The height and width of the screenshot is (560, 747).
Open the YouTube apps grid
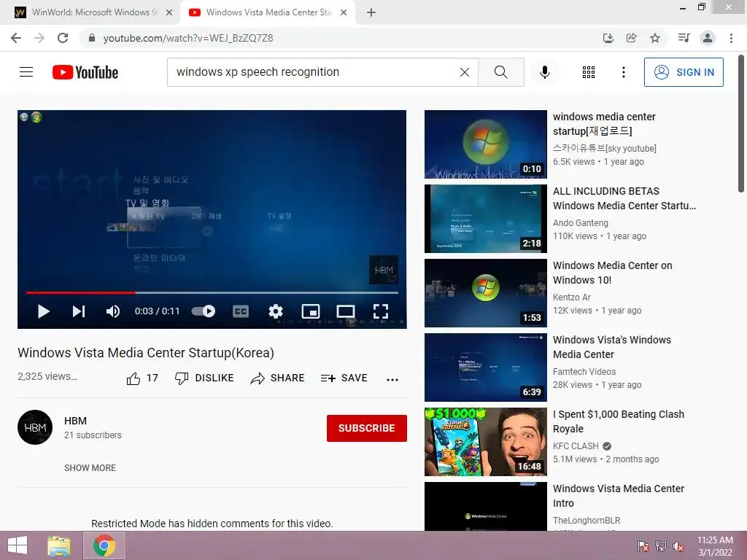coord(589,72)
